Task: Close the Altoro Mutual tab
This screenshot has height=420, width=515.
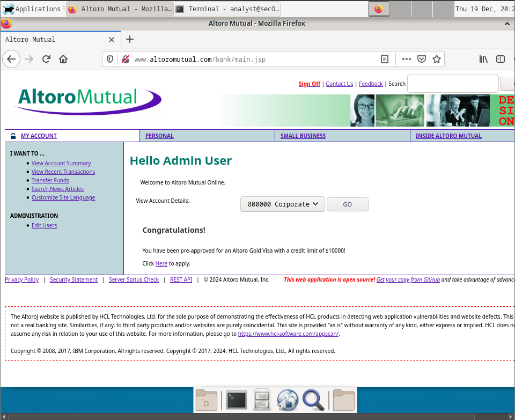Action: (x=112, y=40)
